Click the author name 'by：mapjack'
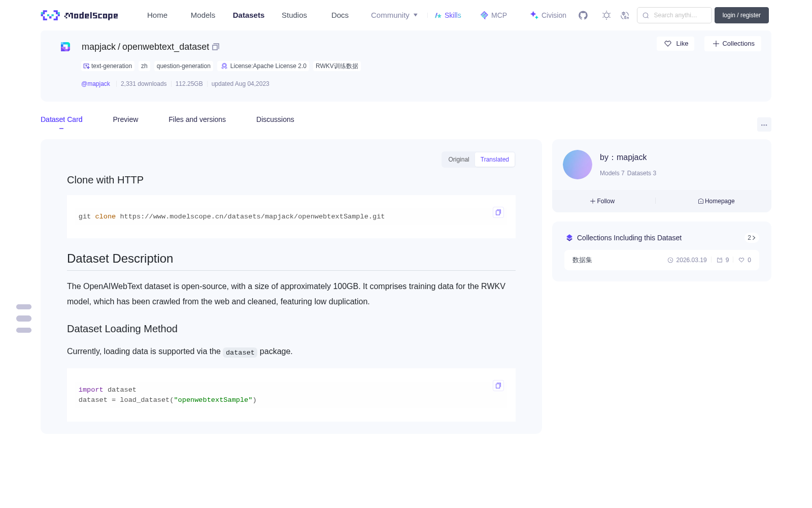 623,157
